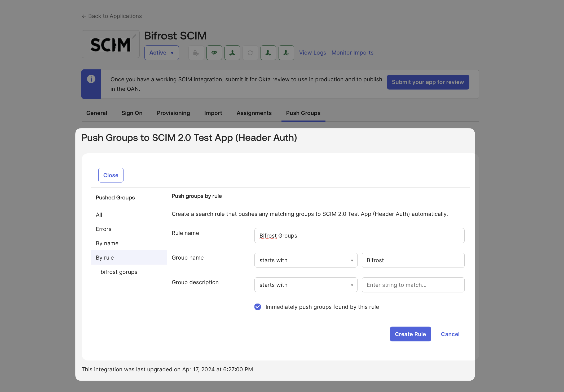Click the user icon with checkmark
Image resolution: width=564 pixels, height=392 pixels.
pos(286,53)
